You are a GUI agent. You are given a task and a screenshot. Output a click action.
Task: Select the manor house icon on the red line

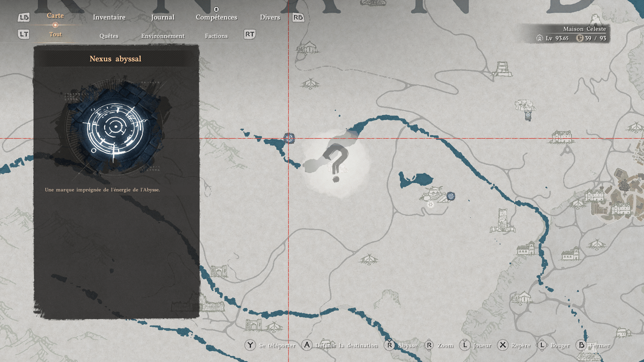coord(561,136)
